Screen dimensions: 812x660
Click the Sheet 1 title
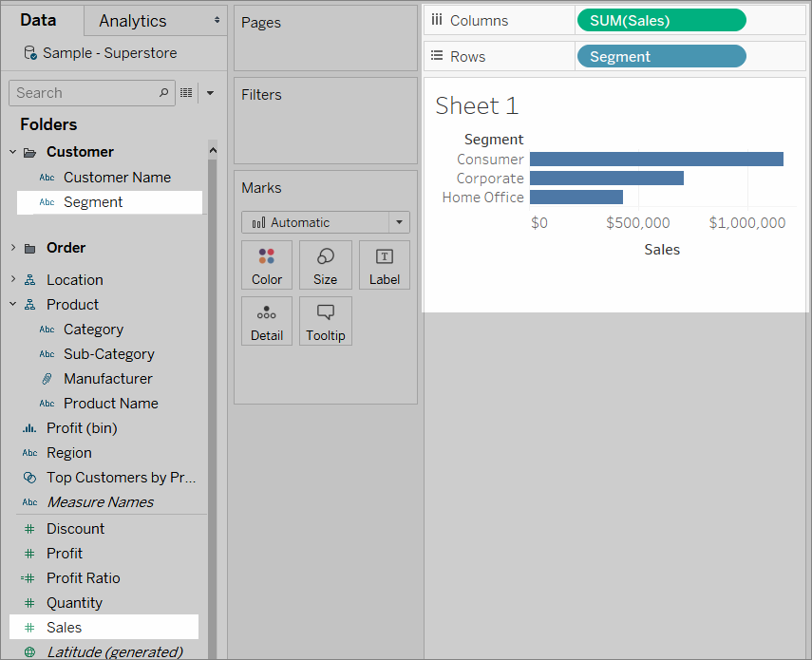point(477,106)
